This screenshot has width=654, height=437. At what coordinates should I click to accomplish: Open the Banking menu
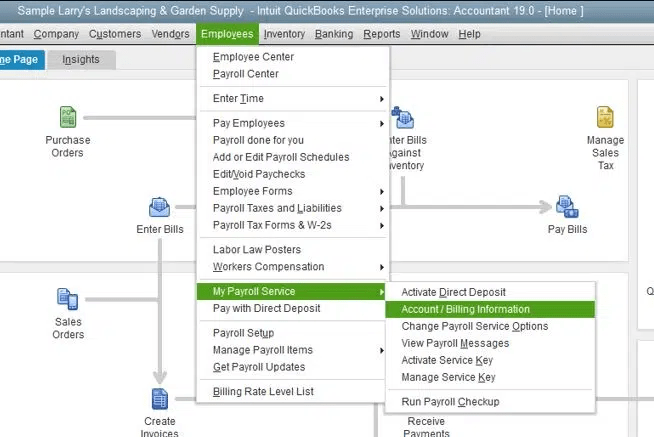(x=333, y=34)
